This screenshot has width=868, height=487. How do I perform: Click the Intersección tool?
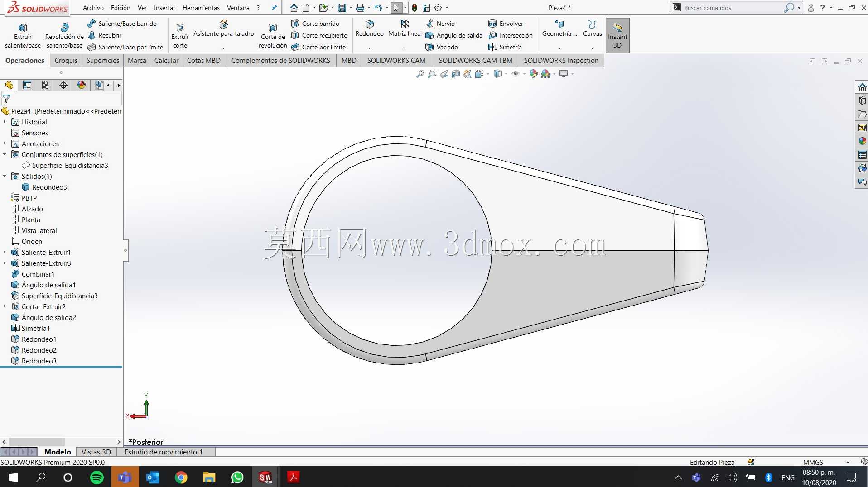coord(511,35)
